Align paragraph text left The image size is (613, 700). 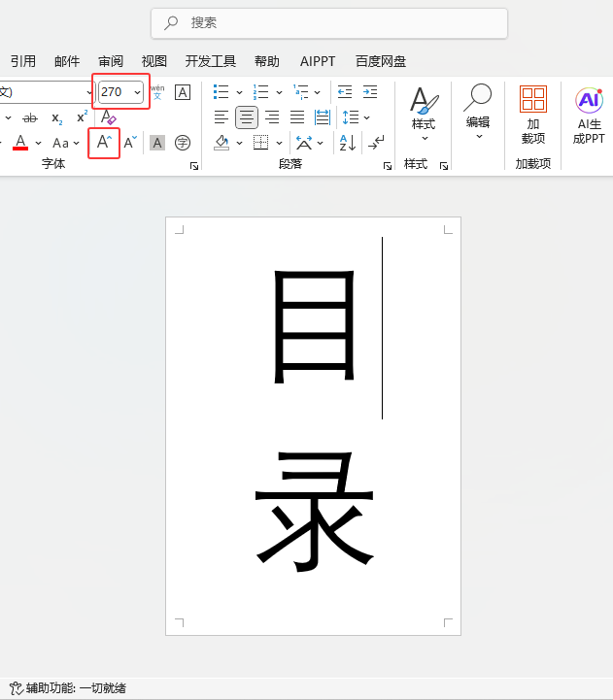click(221, 117)
